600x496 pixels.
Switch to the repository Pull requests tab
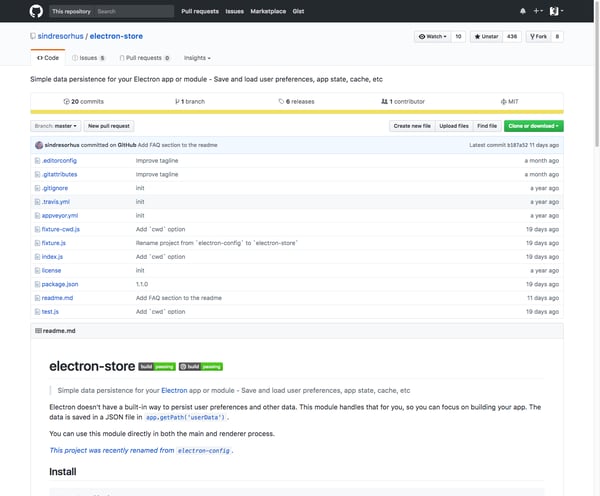coord(144,58)
